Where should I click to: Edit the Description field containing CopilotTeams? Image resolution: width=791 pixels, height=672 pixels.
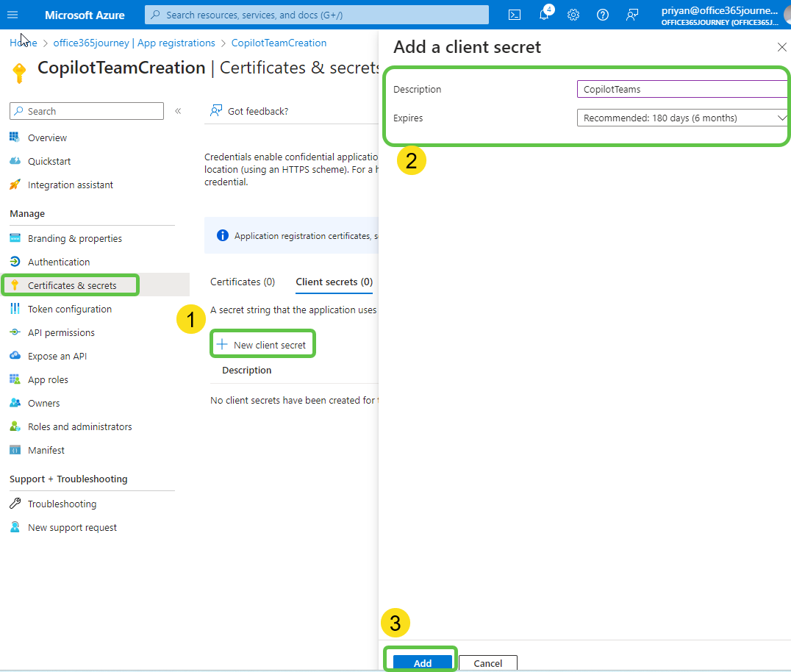click(681, 89)
